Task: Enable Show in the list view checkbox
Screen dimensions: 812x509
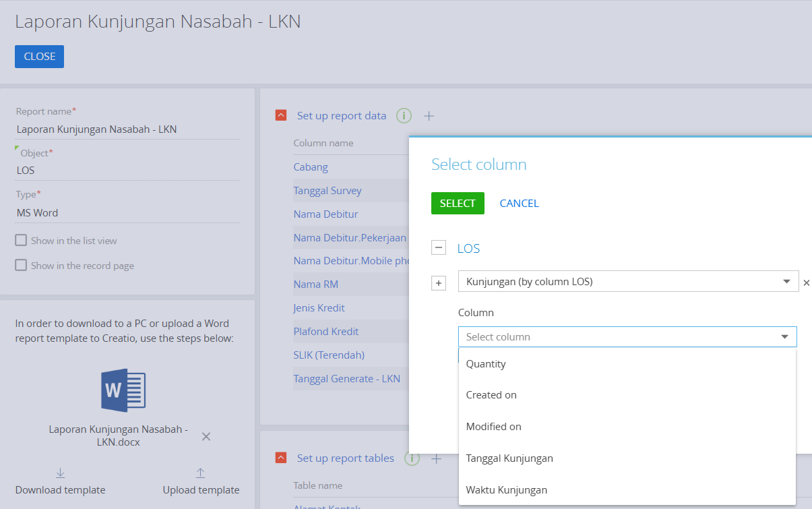Action: [22, 241]
